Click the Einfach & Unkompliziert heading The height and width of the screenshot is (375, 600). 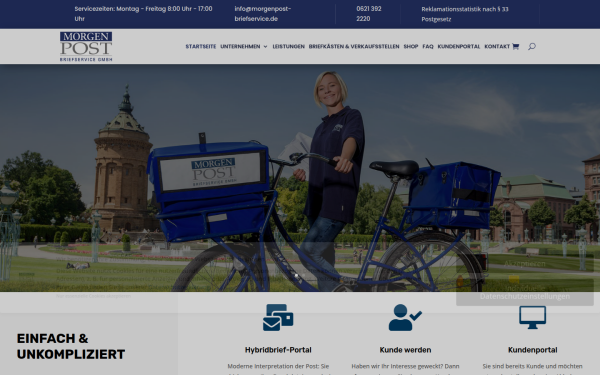(71, 346)
